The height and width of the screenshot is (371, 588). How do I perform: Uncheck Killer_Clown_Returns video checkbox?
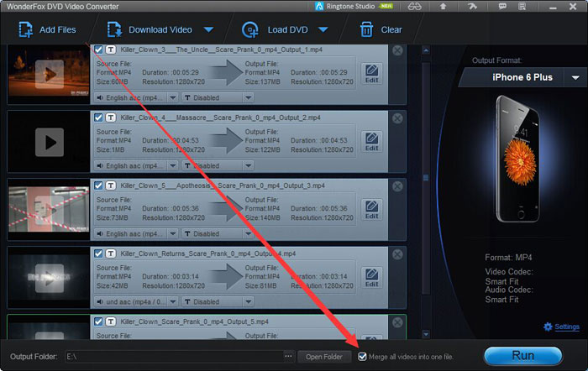(x=98, y=253)
